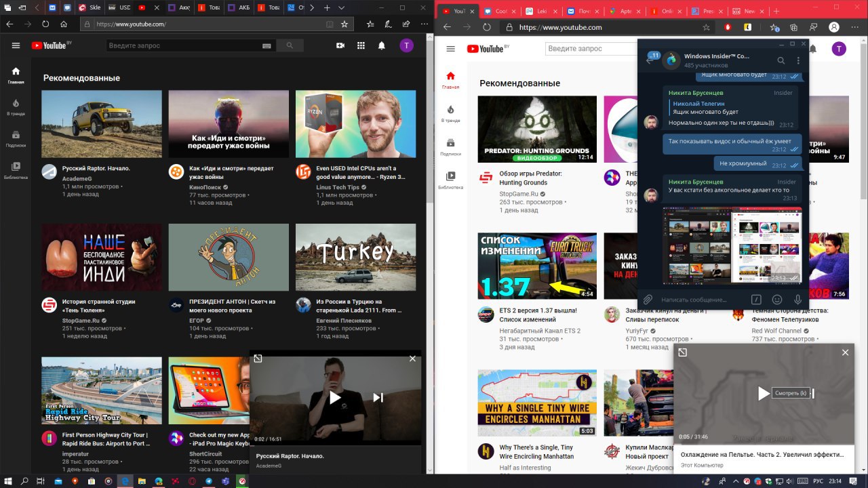Switch to Skle tab in left browser

[90, 7]
